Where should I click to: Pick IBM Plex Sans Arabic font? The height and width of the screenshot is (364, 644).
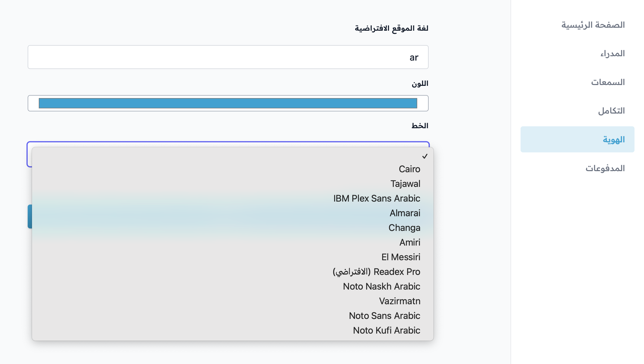[x=233, y=198]
